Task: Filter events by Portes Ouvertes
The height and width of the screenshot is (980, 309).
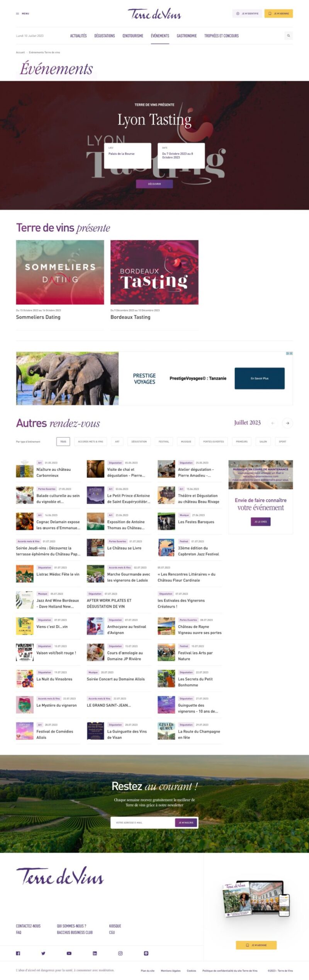Action: pyautogui.click(x=214, y=441)
